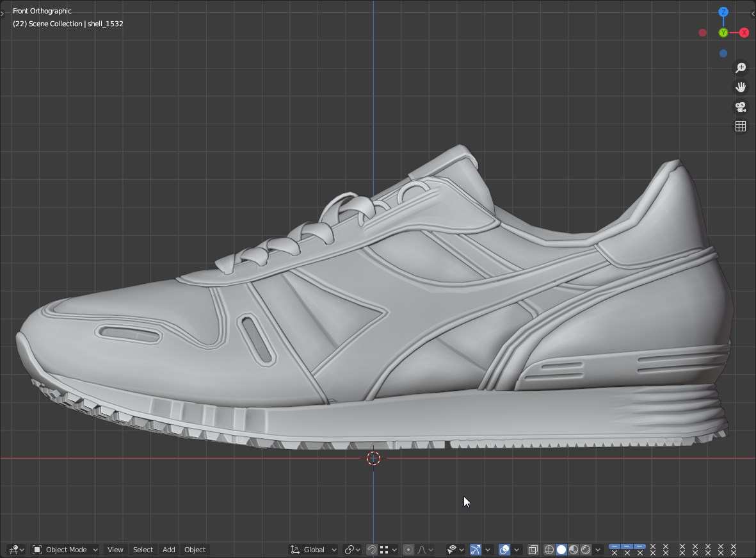Switch orthographic/perspective with the grid icon
756x558 pixels.
741,127
